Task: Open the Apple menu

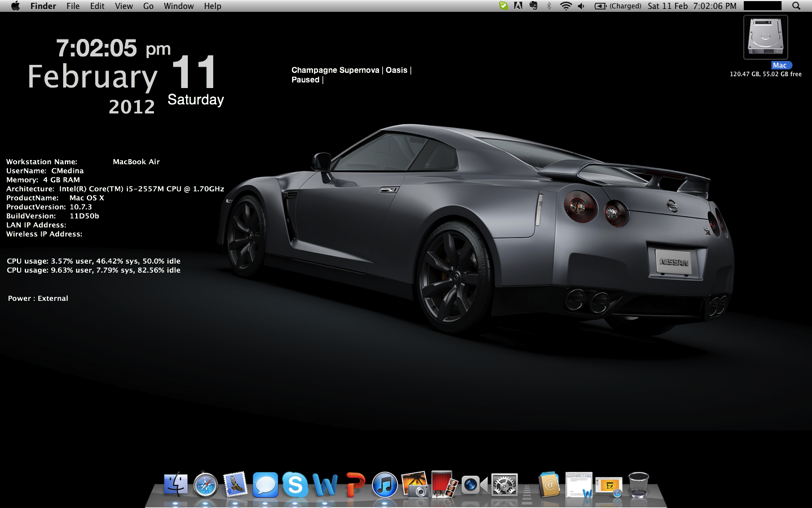Action: tap(15, 6)
